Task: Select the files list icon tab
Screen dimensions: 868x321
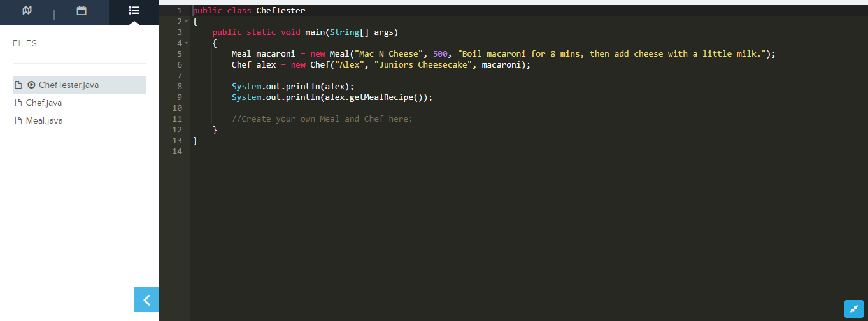Action: (134, 11)
